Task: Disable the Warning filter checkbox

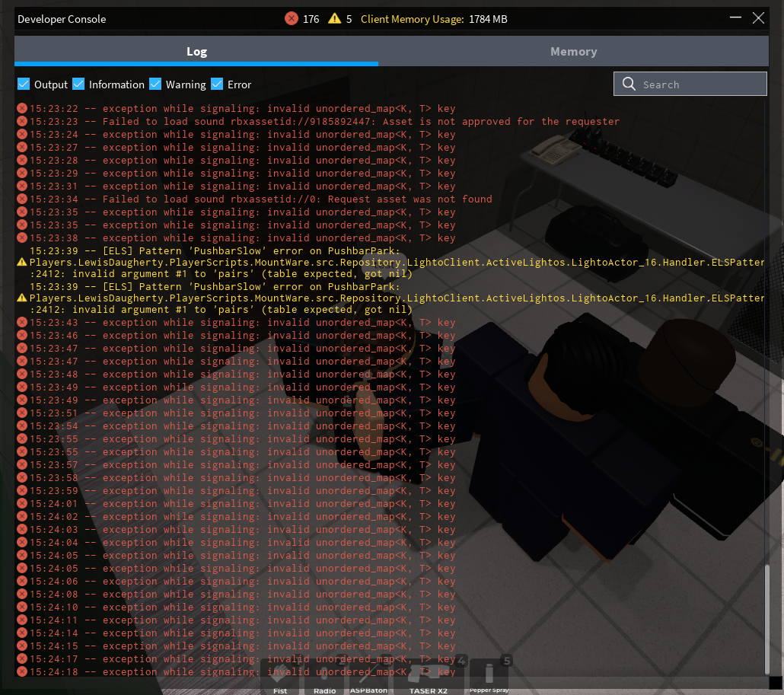Action: 155,84
